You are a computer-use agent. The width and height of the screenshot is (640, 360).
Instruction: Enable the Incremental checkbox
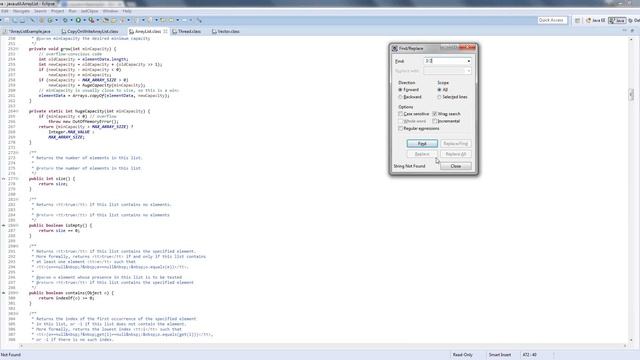coord(435,121)
